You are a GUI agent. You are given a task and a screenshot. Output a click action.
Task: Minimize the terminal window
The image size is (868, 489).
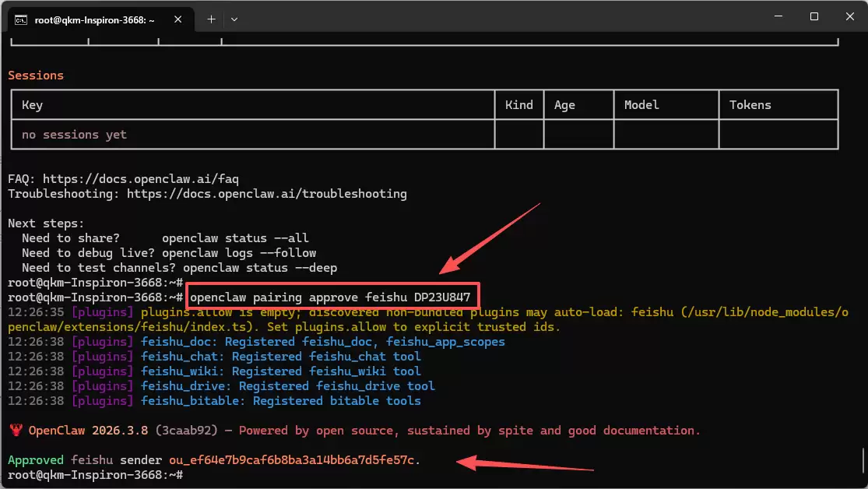[778, 16]
